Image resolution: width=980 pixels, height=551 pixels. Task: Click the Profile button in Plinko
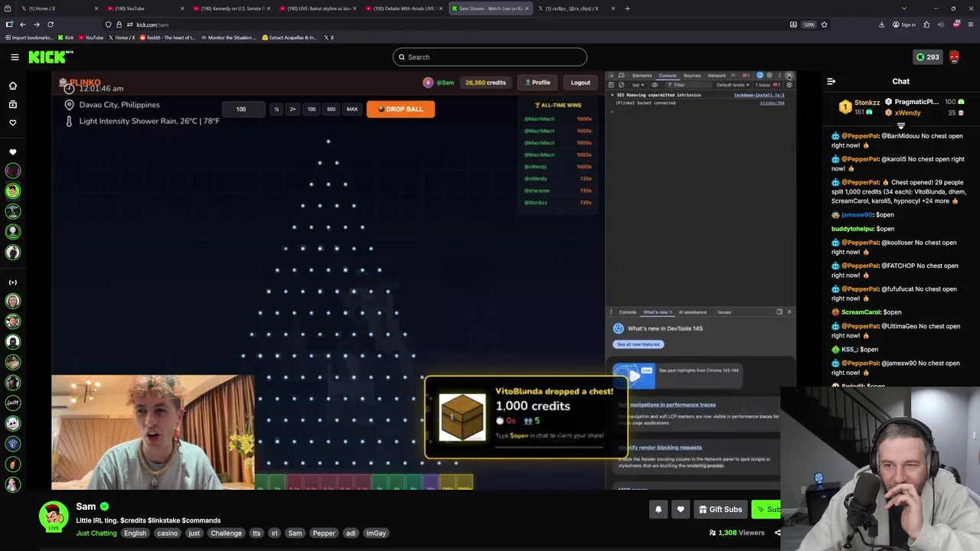[x=536, y=82]
